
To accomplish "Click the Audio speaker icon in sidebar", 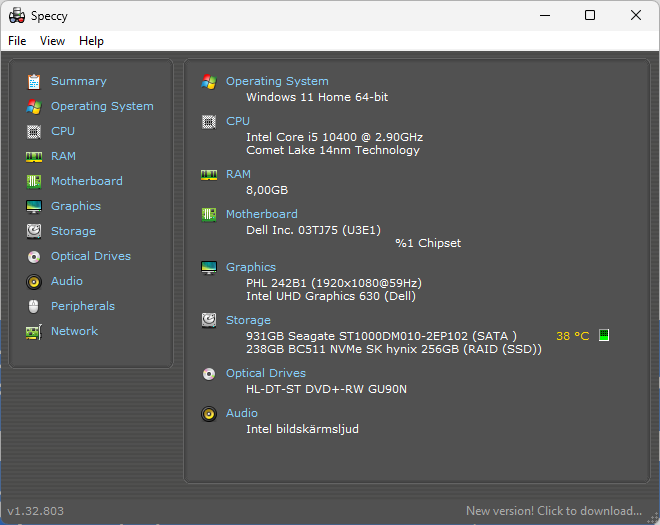I will [x=34, y=281].
